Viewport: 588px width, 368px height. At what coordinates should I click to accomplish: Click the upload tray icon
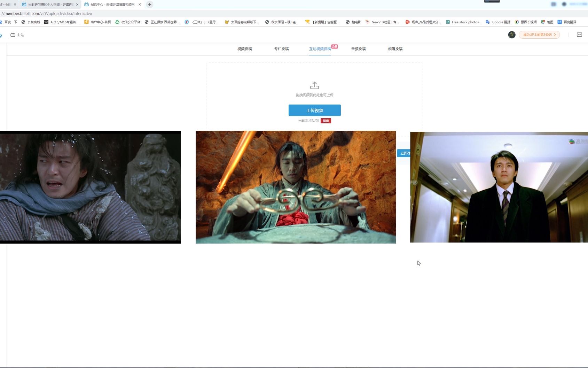(315, 85)
